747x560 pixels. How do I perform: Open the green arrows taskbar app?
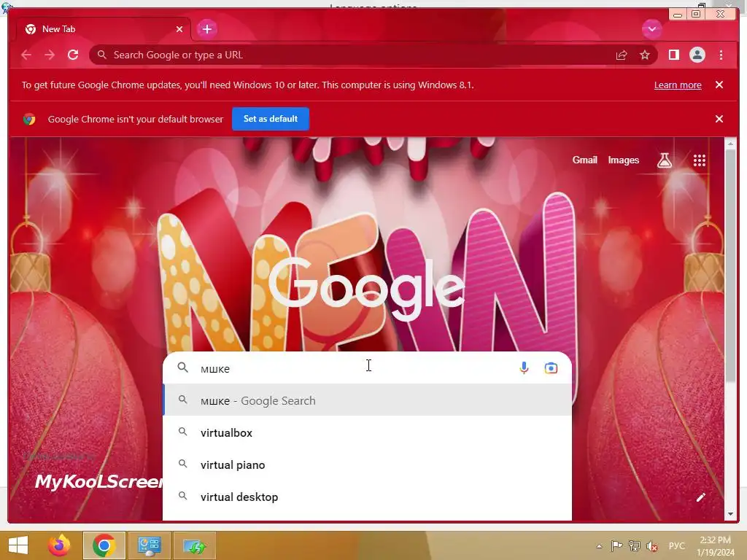click(x=194, y=545)
